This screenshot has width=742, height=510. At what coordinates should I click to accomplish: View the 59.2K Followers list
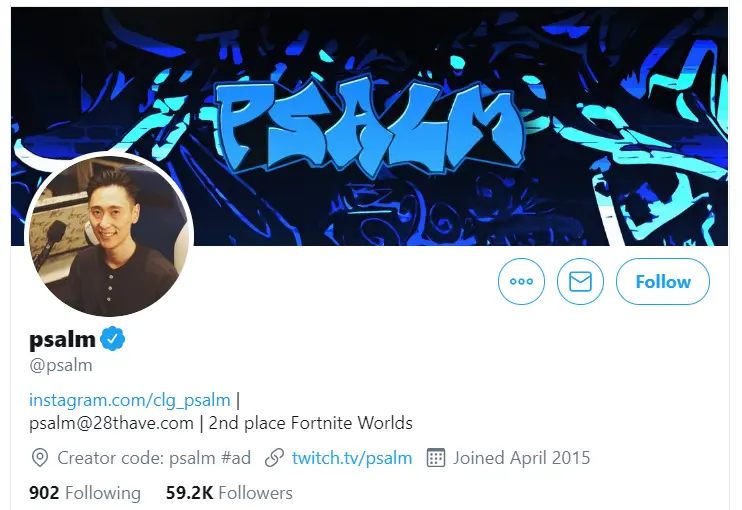tap(229, 493)
